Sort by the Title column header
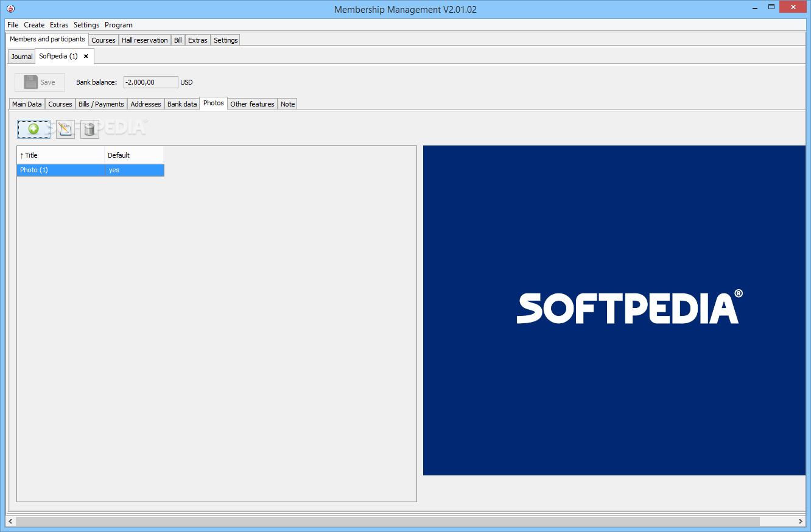Viewport: 811px width, 532px height. [x=61, y=155]
